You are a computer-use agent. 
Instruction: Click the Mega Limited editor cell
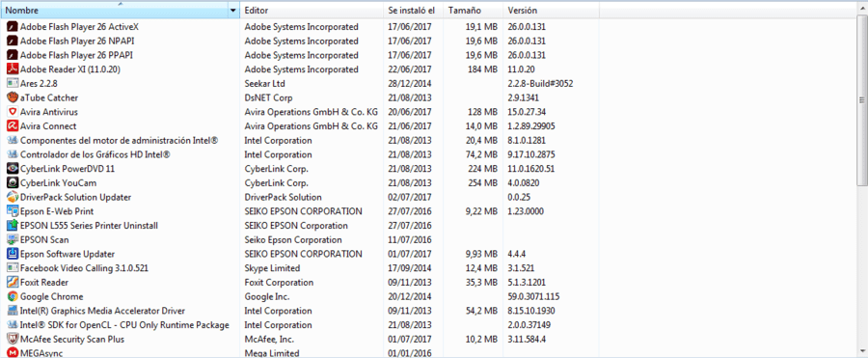(x=272, y=353)
